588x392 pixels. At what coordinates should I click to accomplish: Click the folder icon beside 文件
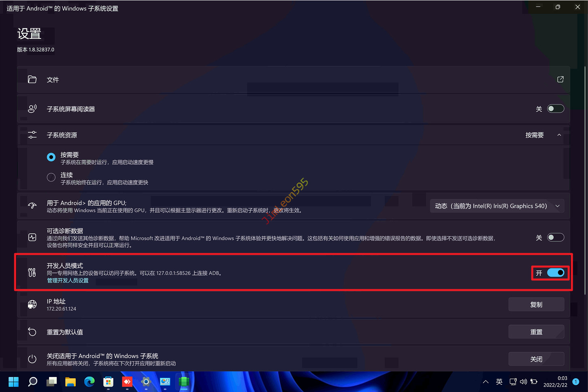pyautogui.click(x=32, y=79)
